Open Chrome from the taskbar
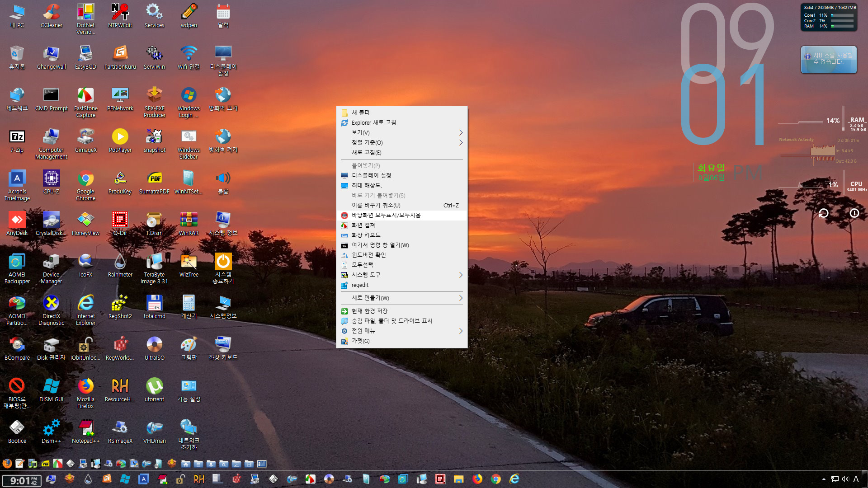868x488 pixels. click(x=496, y=479)
